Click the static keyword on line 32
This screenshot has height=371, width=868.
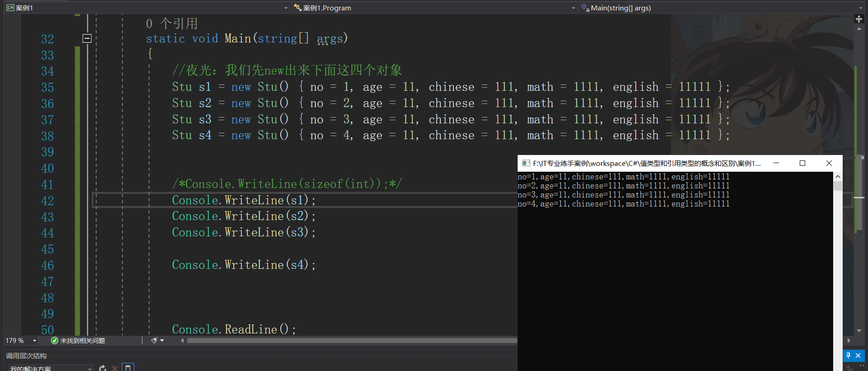[165, 38]
